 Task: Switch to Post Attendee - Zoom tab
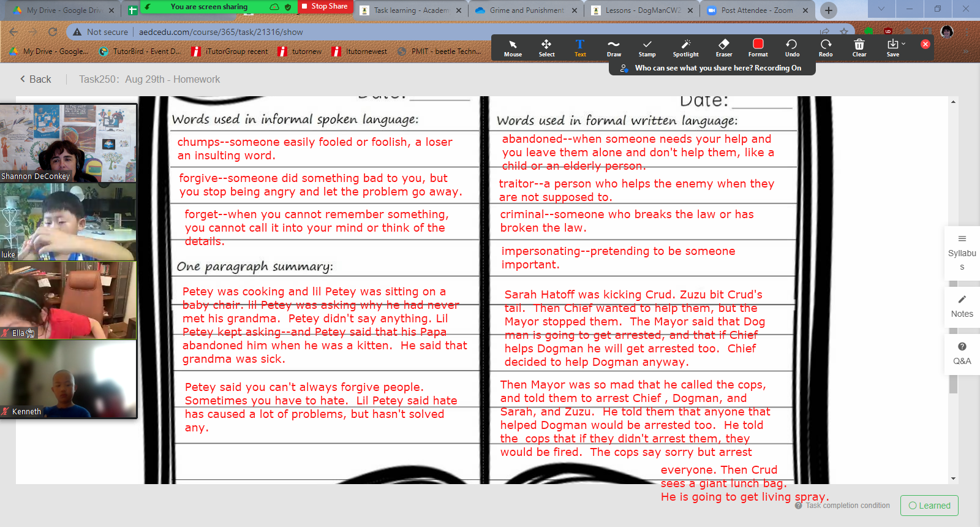[x=757, y=10]
